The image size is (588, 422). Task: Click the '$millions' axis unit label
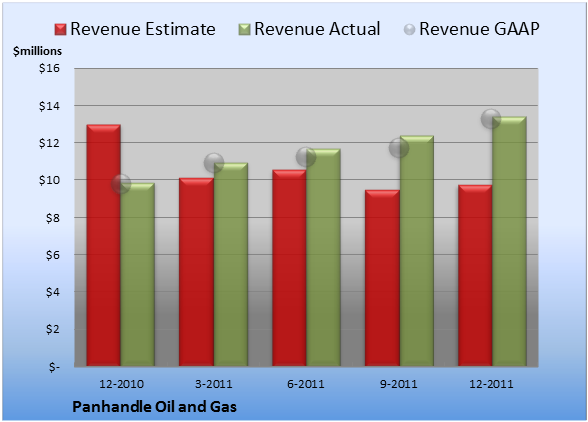tap(37, 51)
